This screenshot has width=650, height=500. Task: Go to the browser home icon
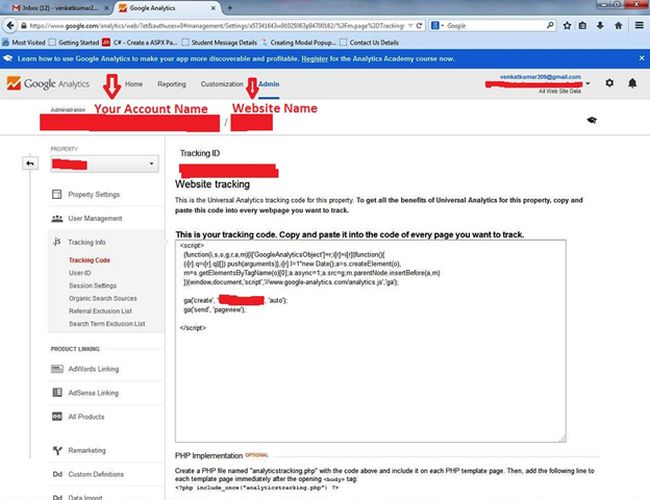coord(618,26)
